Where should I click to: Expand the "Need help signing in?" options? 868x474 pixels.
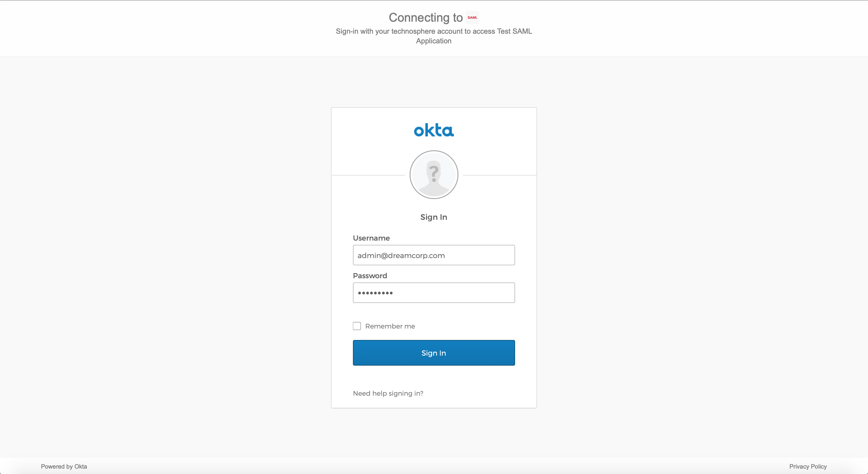pos(388,393)
